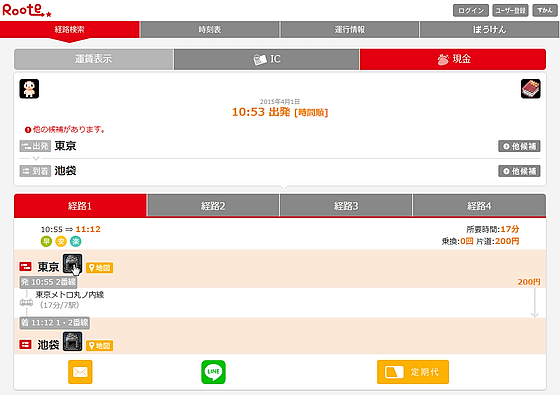Viewport: 560px width, 395px height.
Task: Open the red book icon at top right
Action: pyautogui.click(x=531, y=89)
